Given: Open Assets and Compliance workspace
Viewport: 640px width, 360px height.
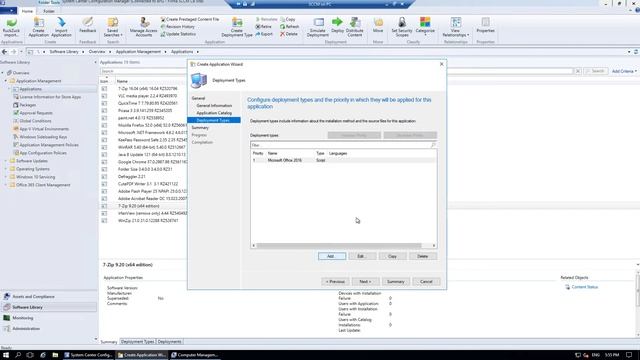Looking at the screenshot, I should 49,297.
